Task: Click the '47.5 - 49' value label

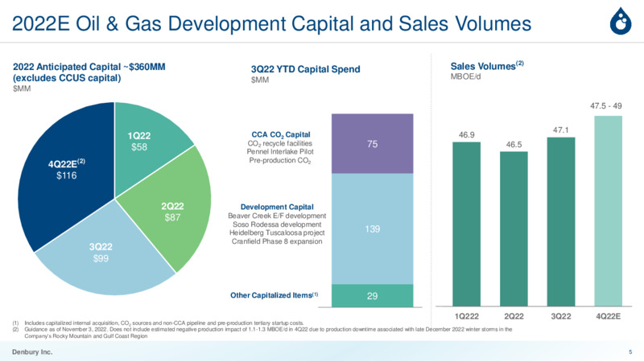Action: (x=606, y=106)
